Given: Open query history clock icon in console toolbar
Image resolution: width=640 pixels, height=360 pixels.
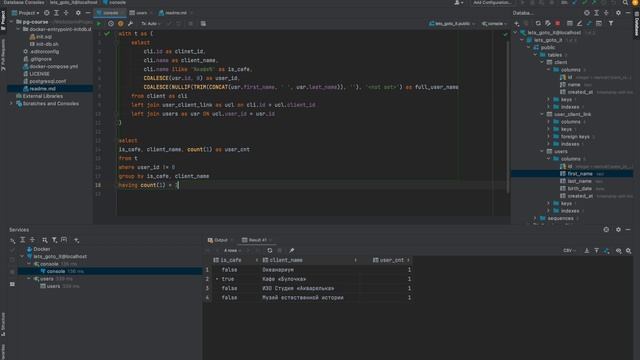Looking at the screenshot, I should [111, 24].
